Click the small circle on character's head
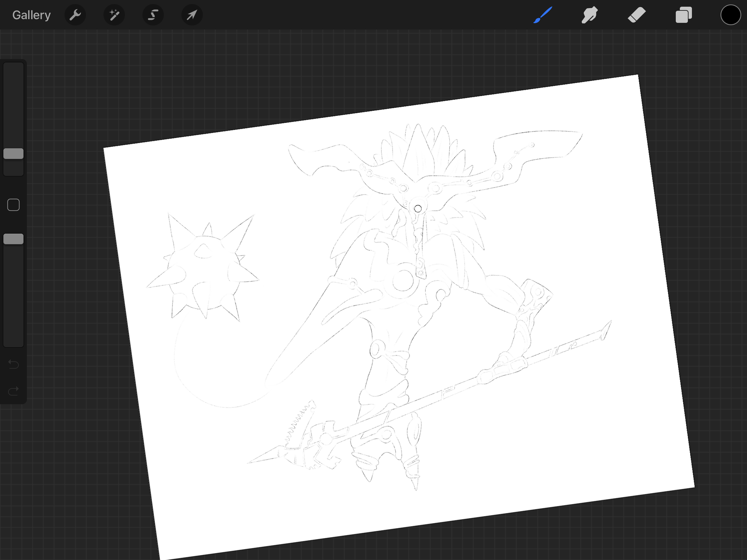Screen dimensions: 747x560 (418, 209)
